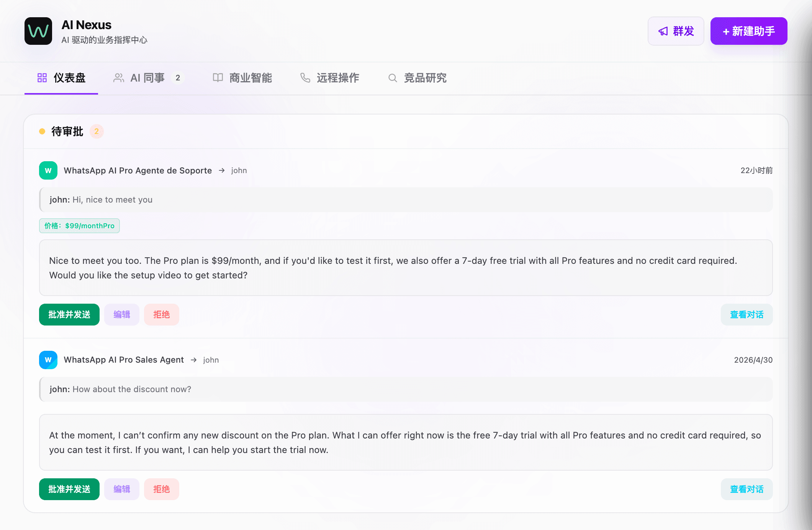Select the 竞品研究 tab
Image resolution: width=812 pixels, height=530 pixels.
[x=417, y=78]
